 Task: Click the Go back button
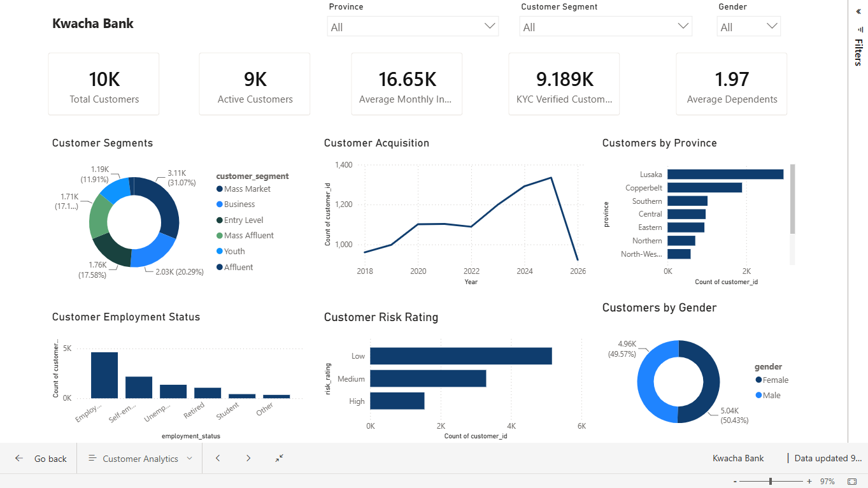pyautogui.click(x=39, y=459)
